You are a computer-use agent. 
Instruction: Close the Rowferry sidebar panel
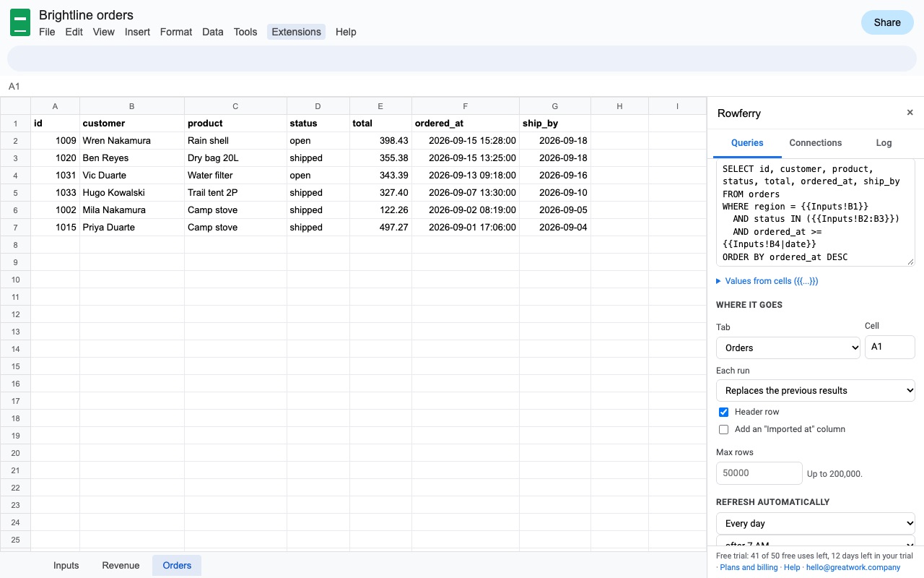pyautogui.click(x=910, y=113)
